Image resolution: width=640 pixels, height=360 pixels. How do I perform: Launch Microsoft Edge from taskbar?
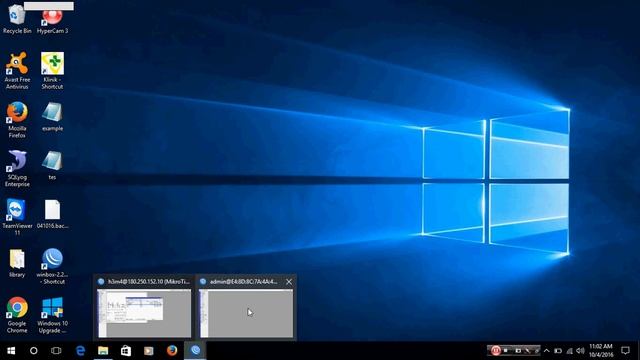coord(80,351)
